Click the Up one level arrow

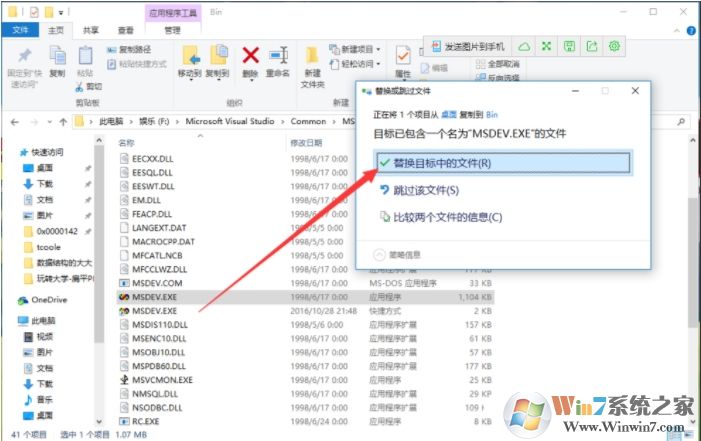tap(63, 122)
